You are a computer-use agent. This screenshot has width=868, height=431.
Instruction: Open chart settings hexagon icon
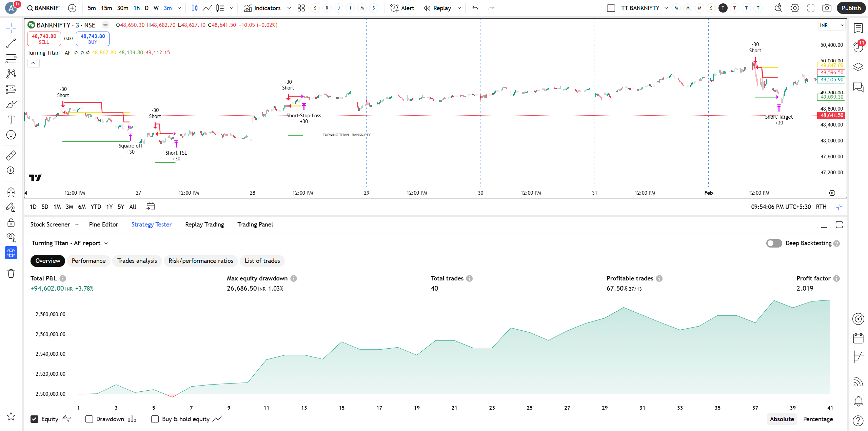point(795,8)
